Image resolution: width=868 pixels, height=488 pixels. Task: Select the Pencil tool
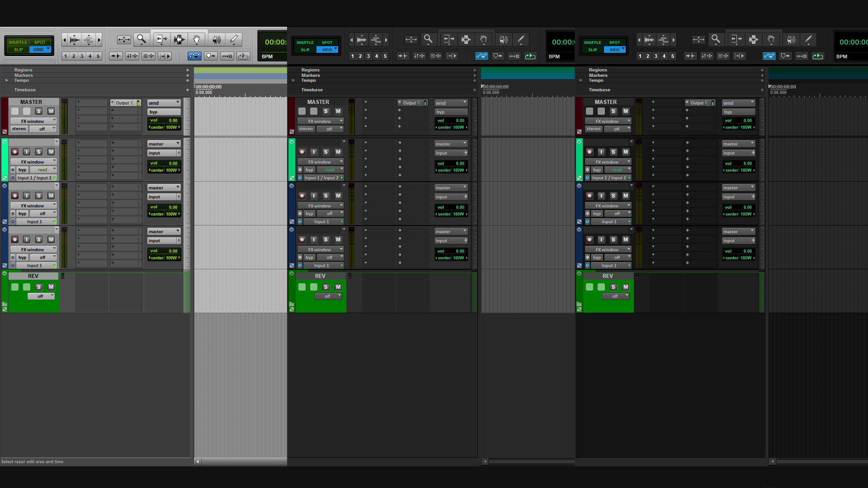(234, 39)
